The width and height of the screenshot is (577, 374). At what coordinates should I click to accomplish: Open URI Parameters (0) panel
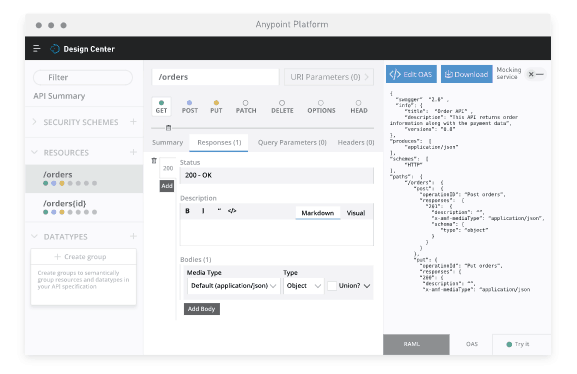[329, 77]
